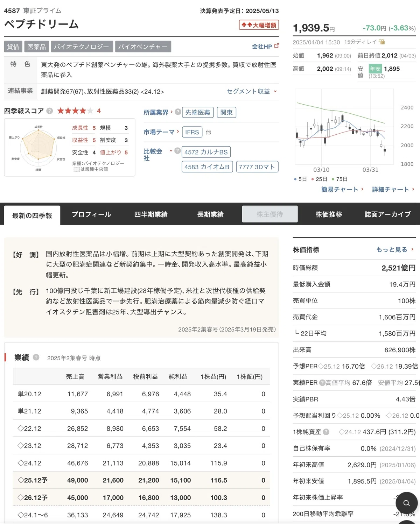
Task: Click the バイオテクノロジー tag
Action: point(82,47)
